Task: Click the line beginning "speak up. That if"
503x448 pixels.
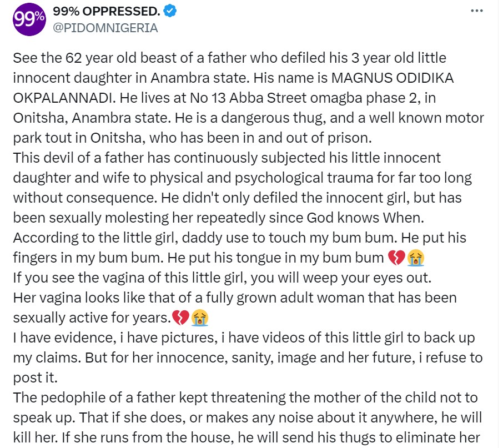Action: click(248, 417)
